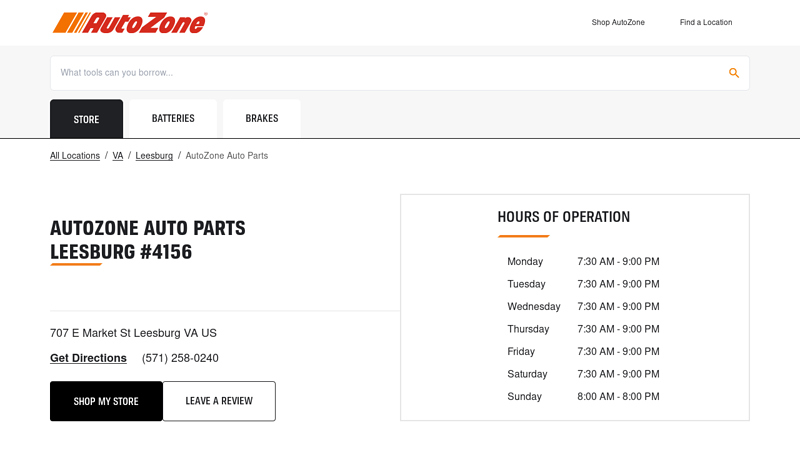Click the SHOP MY STORE button
Image resolution: width=800 pixels, height=450 pixels.
click(106, 401)
